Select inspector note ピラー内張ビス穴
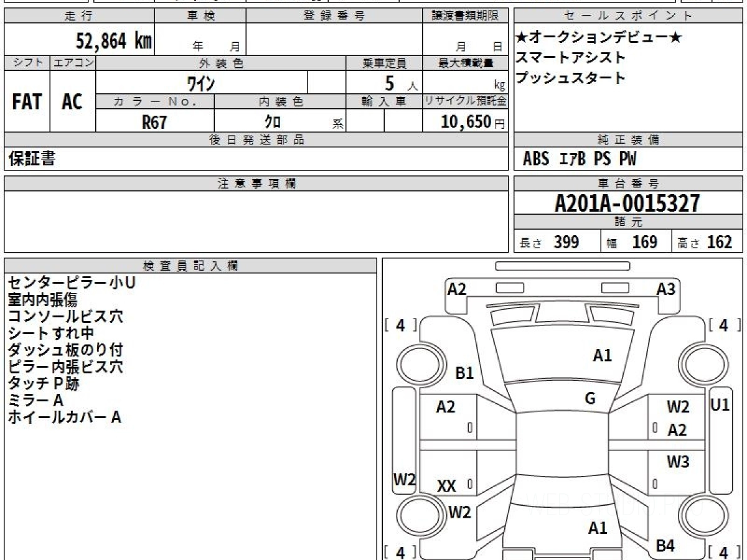 point(65,367)
